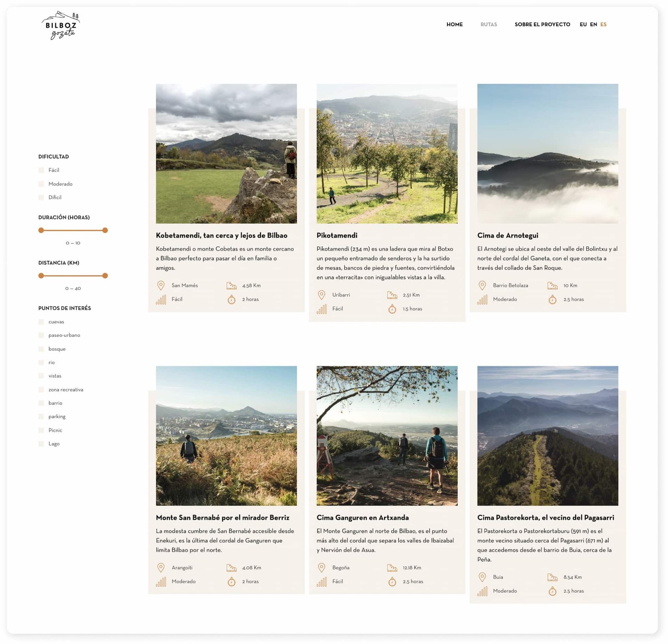Click location pin icon beside Begoña
Viewport: 668px width, 644px height.
[321, 568]
